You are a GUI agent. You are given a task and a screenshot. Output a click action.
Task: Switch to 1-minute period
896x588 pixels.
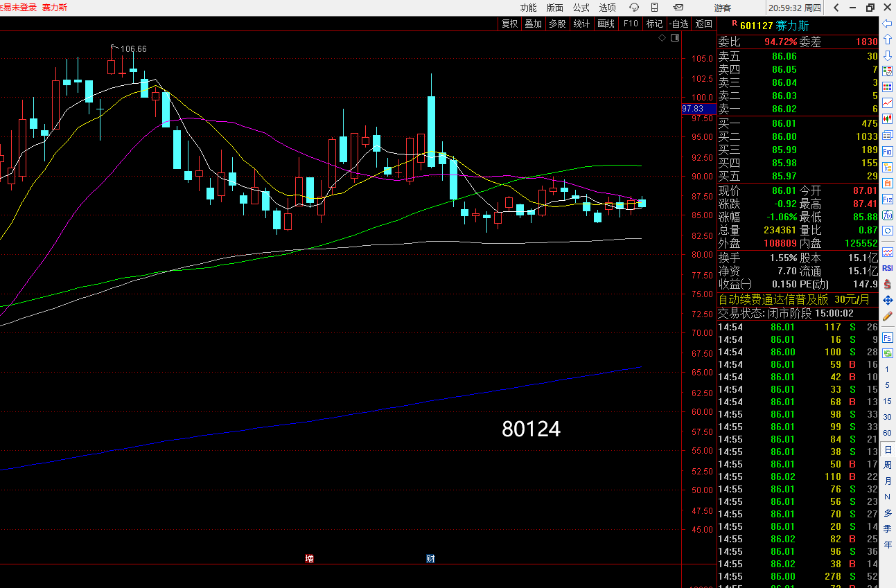887,370
